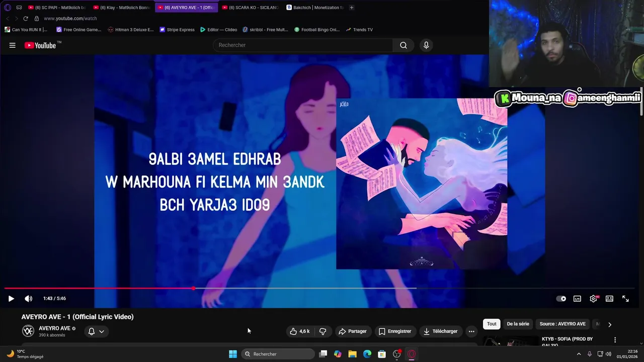Open the system volume speaker tray icon

[x=608, y=354]
